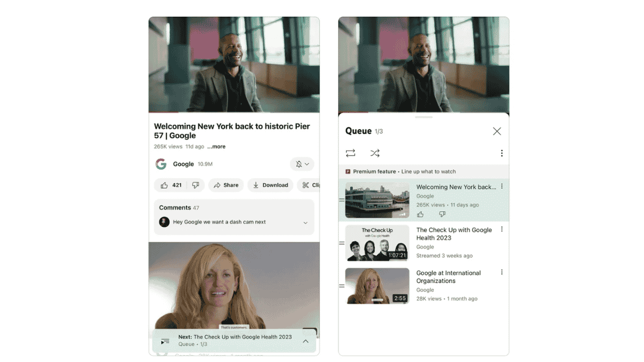Close the Queue panel with X
Viewport: 644px width, 362px height.
[497, 131]
